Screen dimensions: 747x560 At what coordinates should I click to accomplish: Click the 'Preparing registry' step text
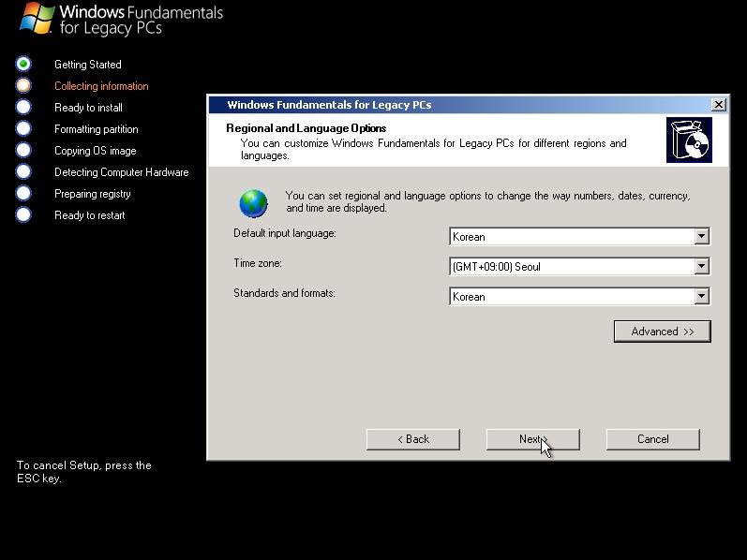pos(93,194)
